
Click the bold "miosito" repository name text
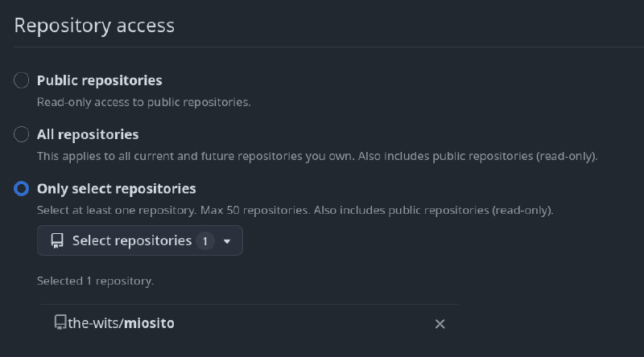click(149, 323)
